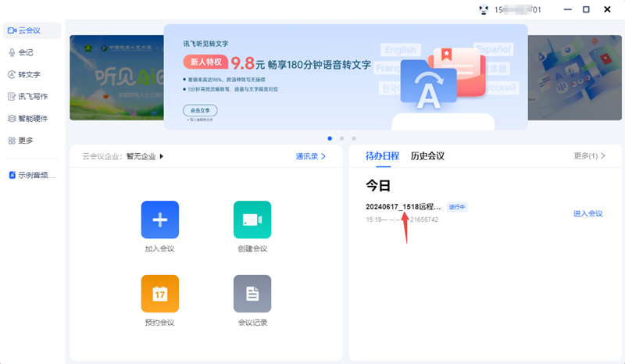Click the 今日 heading

[x=378, y=185]
